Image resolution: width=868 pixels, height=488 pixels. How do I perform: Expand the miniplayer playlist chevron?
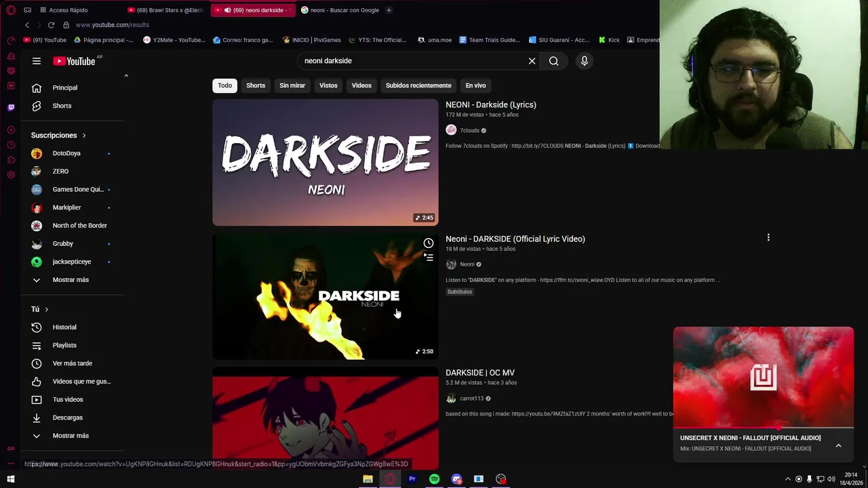[x=838, y=446]
